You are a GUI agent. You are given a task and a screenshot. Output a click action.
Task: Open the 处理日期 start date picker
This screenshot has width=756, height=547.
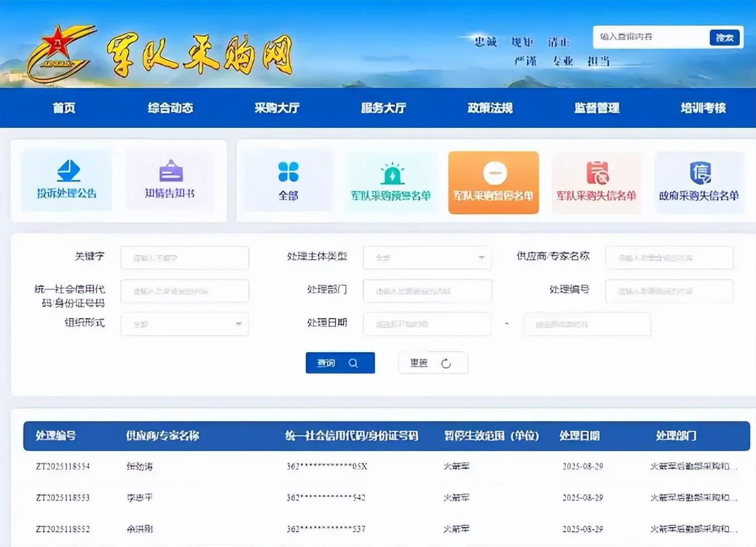pos(427,324)
